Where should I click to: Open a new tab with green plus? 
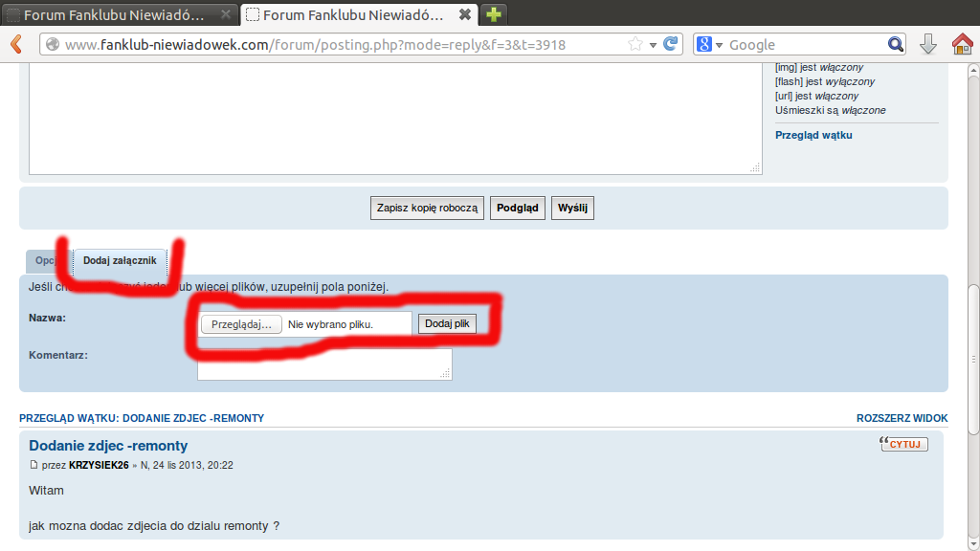[494, 14]
